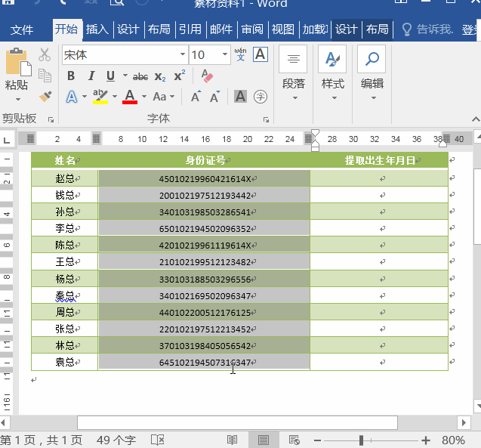The image size is (481, 448).
Task: Click the 姓名 header cell
Action: coord(64,160)
